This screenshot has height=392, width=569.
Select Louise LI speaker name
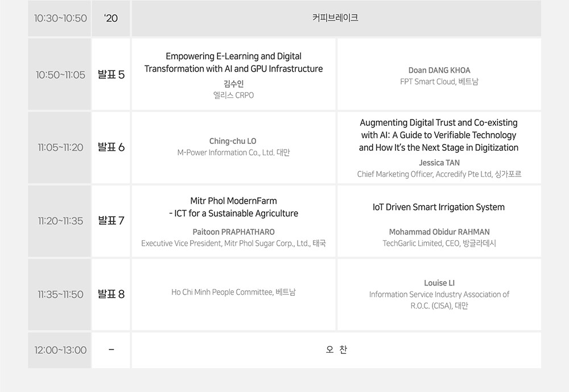point(439,283)
